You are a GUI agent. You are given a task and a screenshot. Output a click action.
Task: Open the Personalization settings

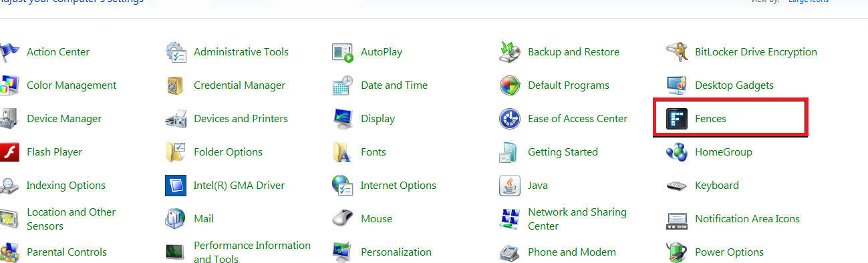tap(396, 252)
